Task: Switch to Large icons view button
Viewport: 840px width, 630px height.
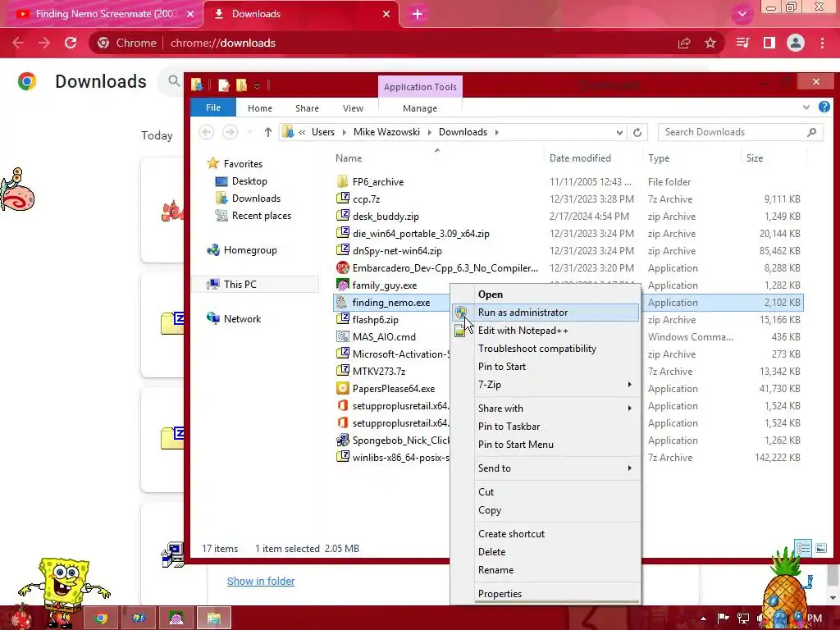Action: [x=820, y=548]
